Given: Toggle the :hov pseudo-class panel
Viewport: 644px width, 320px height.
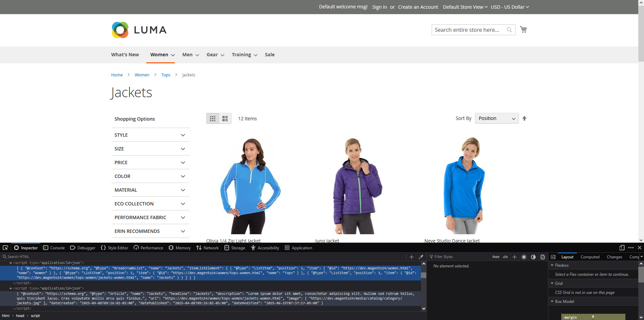Looking at the screenshot, I should click(x=495, y=257).
